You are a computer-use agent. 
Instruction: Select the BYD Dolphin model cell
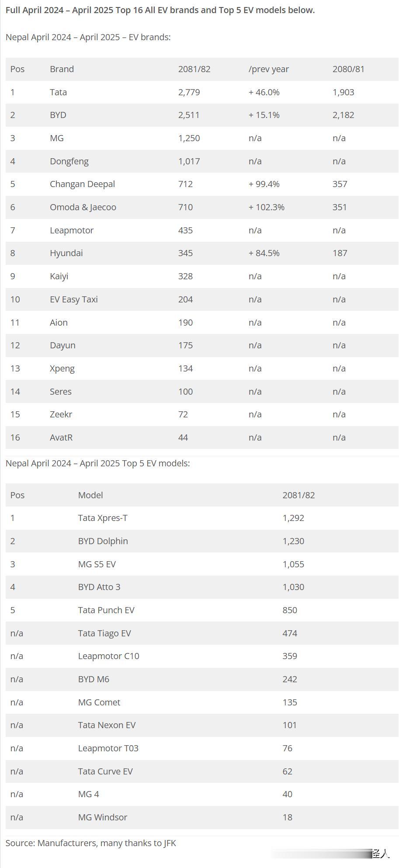103,541
